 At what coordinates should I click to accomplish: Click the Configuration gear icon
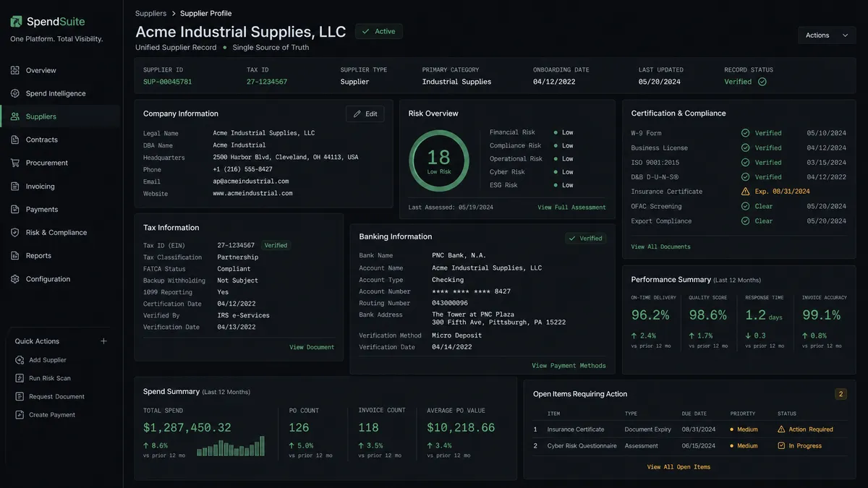[x=15, y=279]
